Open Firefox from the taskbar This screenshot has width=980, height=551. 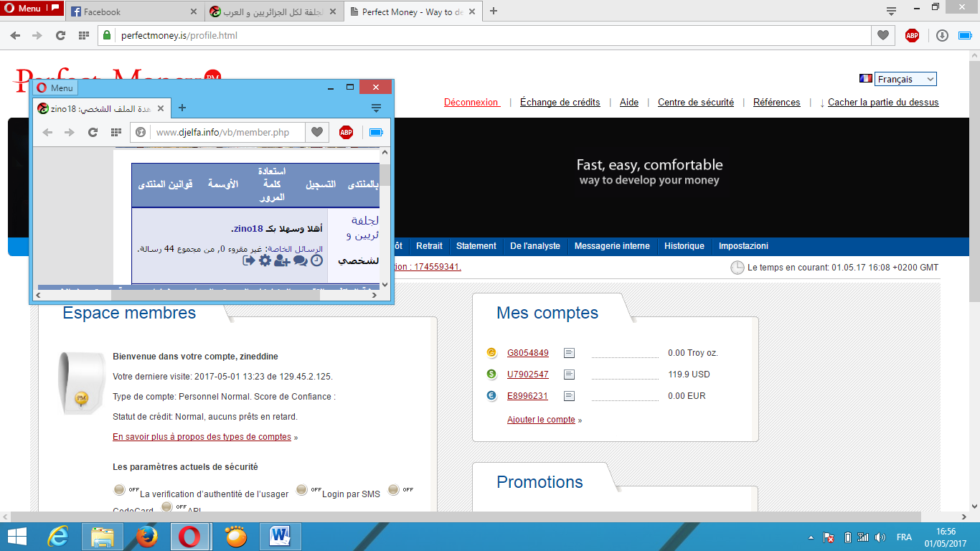(x=146, y=537)
